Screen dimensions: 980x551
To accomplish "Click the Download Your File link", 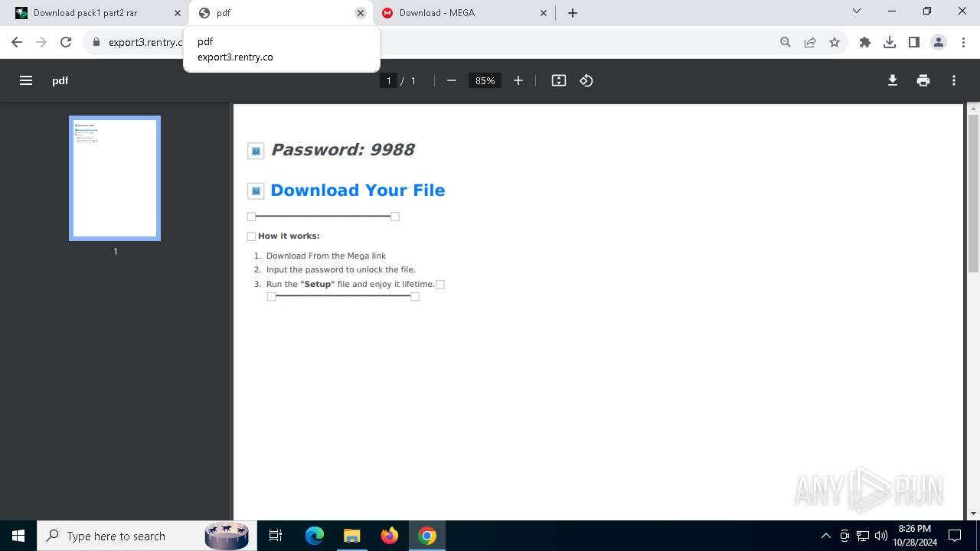I will point(358,191).
